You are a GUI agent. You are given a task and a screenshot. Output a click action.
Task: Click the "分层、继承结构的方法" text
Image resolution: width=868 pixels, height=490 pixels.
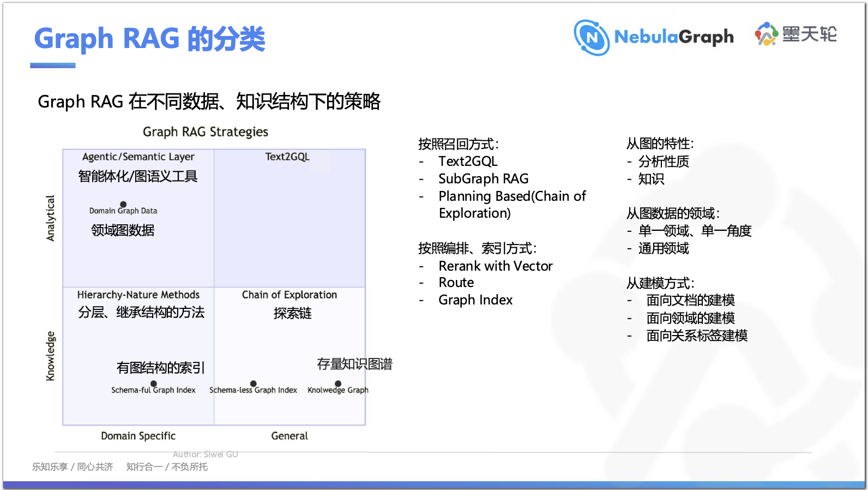coord(141,313)
